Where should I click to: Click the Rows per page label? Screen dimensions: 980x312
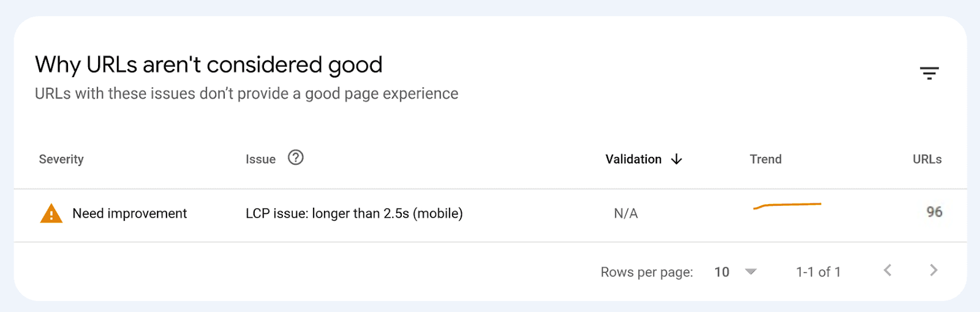pyautogui.click(x=647, y=272)
